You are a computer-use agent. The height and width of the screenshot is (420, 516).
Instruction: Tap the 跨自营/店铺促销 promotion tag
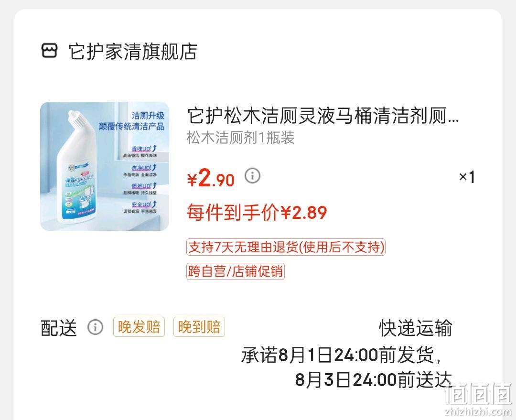click(x=235, y=271)
